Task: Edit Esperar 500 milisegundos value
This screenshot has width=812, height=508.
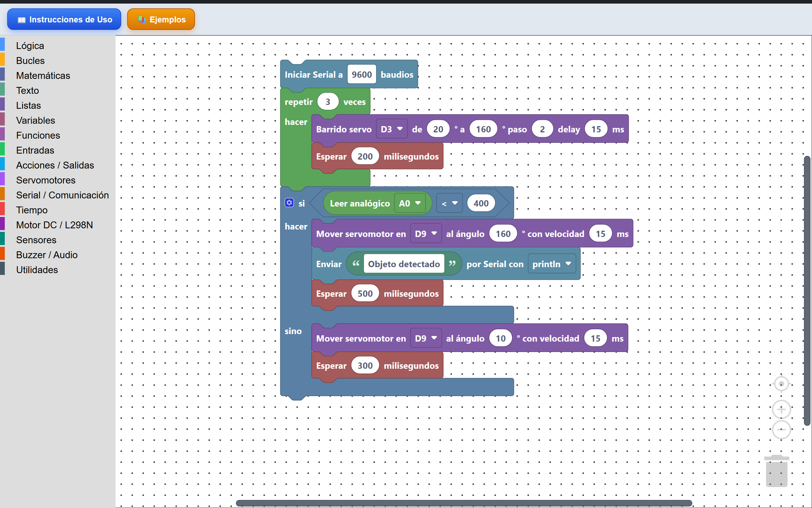Action: tap(365, 293)
